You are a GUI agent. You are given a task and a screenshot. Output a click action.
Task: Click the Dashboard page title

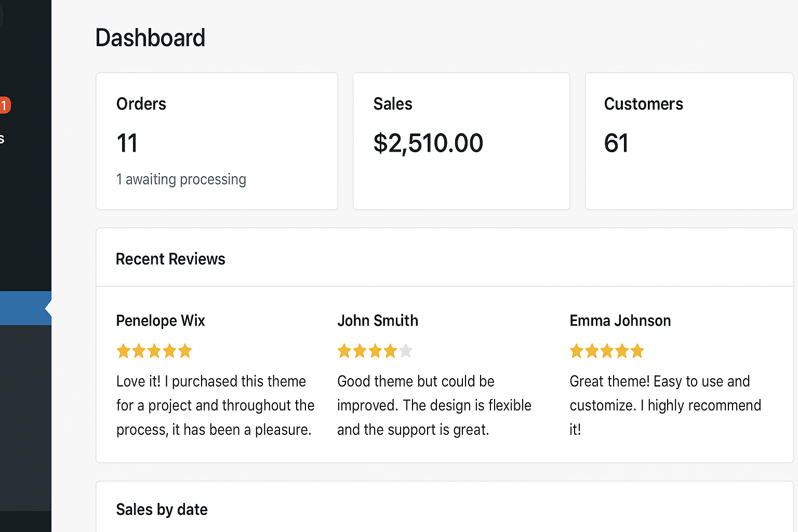150,38
